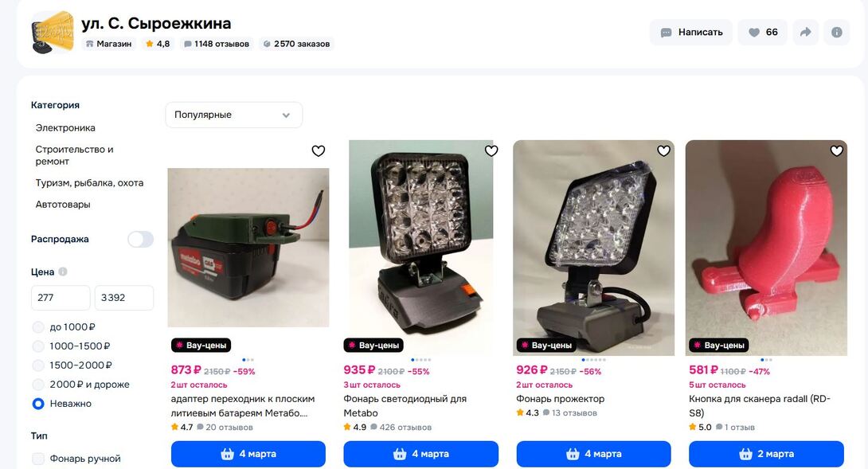Click the price info hint icon

[63, 272]
